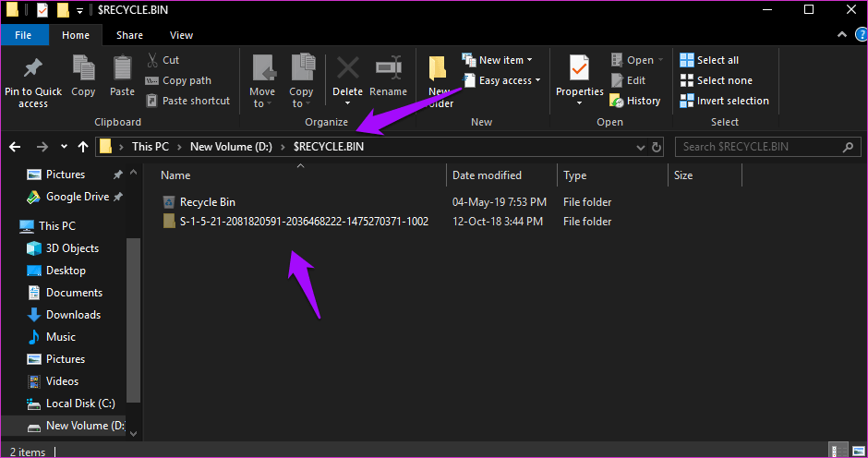Select the Recycle Bin folder row
This screenshot has width=868, height=458.
click(x=388, y=202)
